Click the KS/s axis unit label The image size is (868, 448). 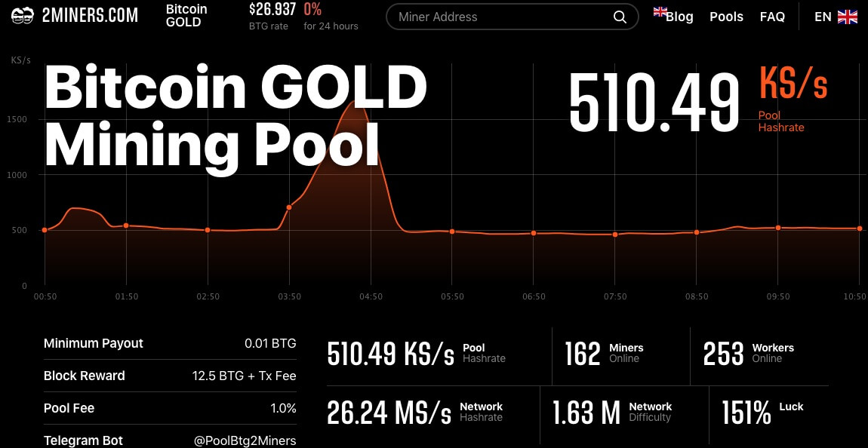tap(20, 60)
